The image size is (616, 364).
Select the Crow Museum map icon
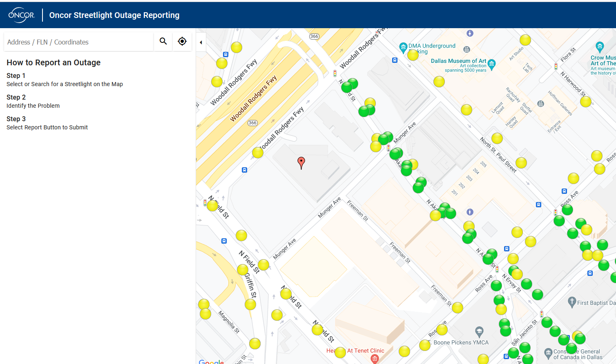(x=599, y=46)
